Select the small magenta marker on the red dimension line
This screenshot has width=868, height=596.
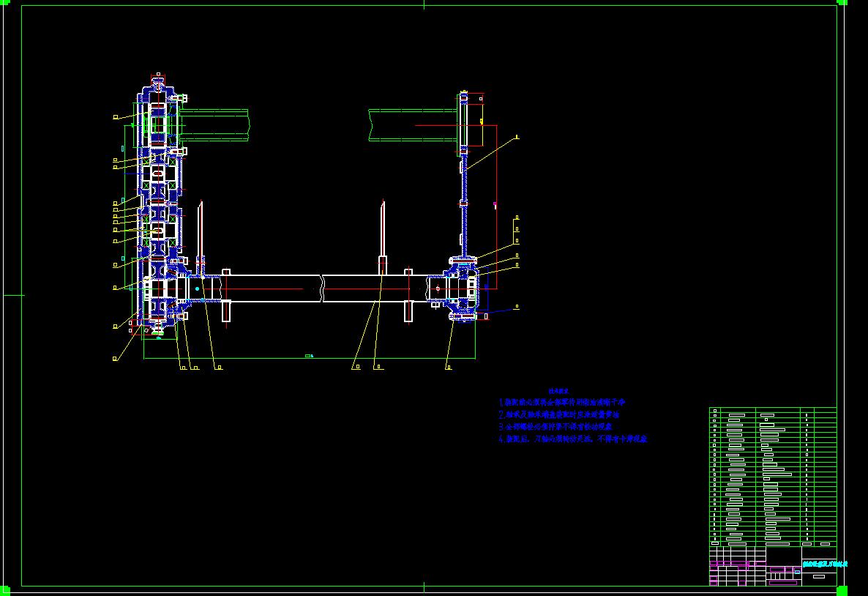click(495, 205)
